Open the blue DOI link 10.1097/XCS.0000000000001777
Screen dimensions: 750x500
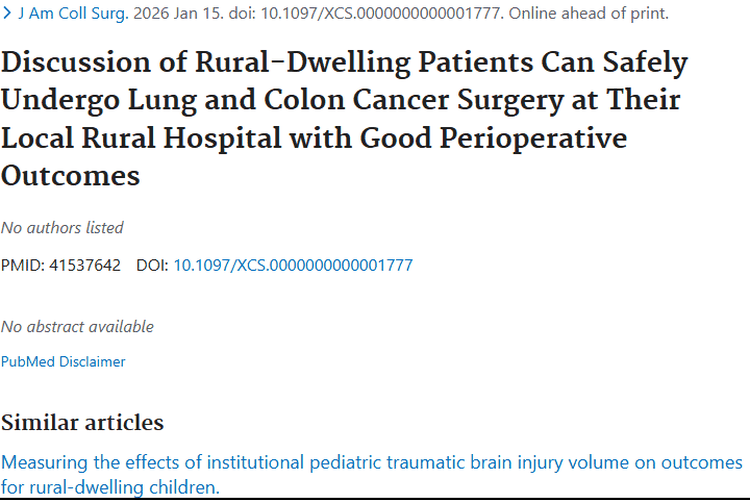pyautogui.click(x=293, y=265)
